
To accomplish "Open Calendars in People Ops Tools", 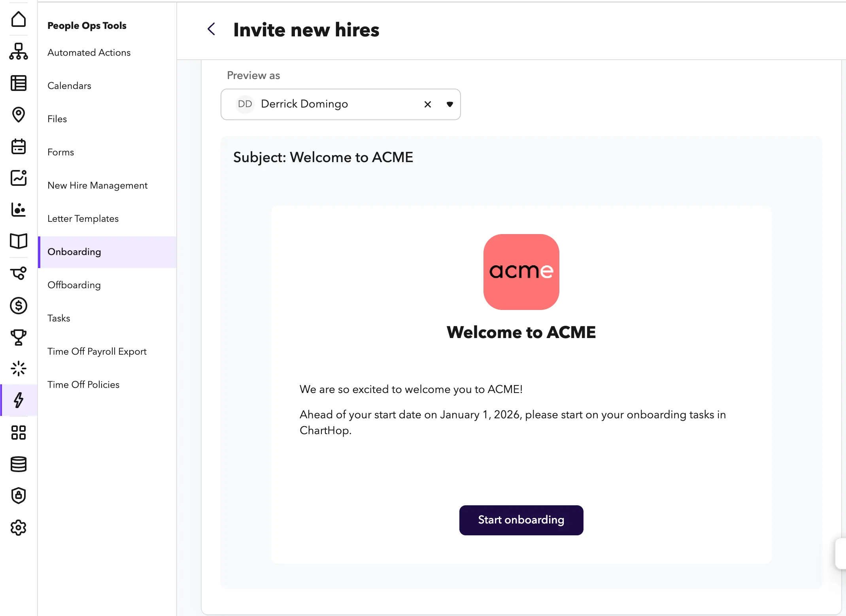I will [69, 86].
